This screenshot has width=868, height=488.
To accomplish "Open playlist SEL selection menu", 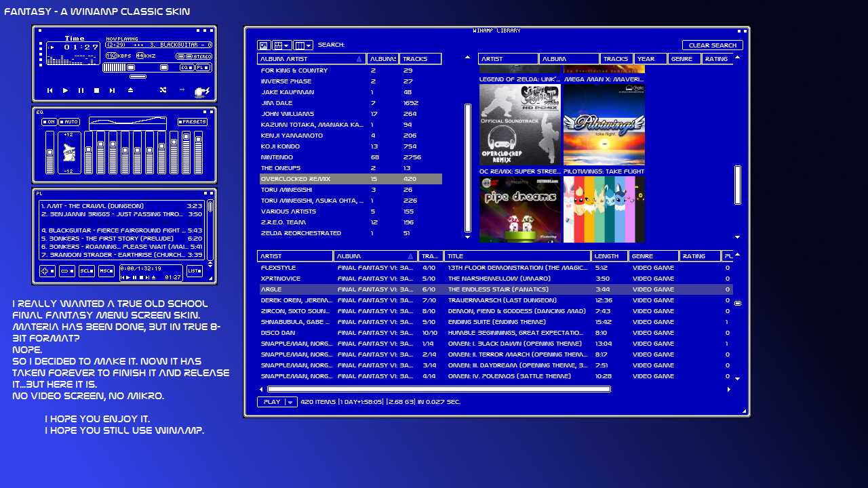I will tap(87, 271).
